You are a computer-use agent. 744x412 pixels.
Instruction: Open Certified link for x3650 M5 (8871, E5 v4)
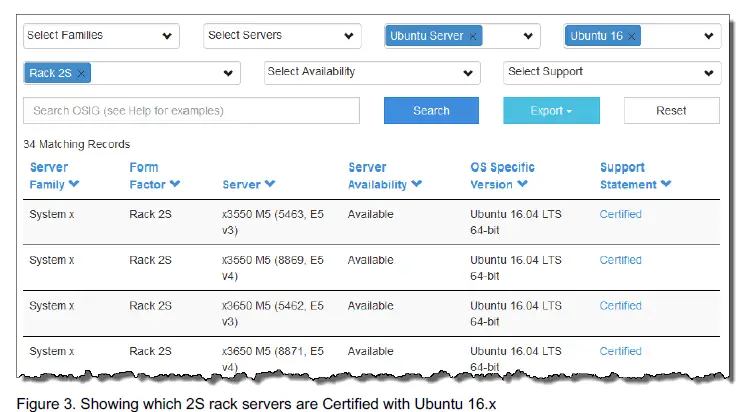tap(620, 352)
